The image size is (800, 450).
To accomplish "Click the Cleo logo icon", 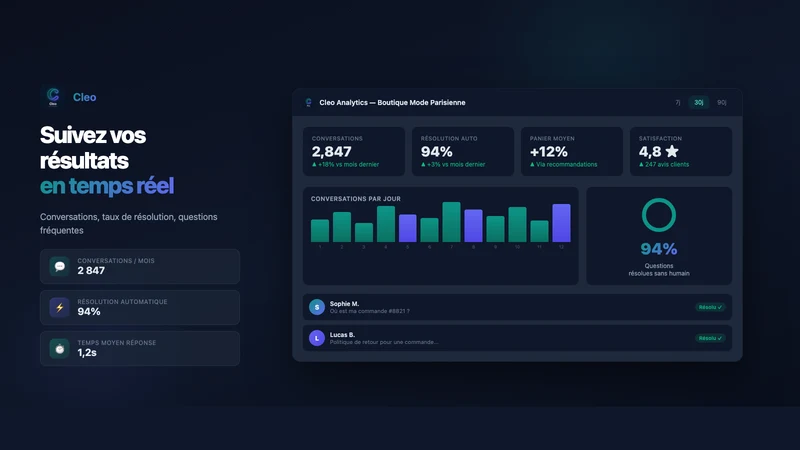I will (53, 96).
